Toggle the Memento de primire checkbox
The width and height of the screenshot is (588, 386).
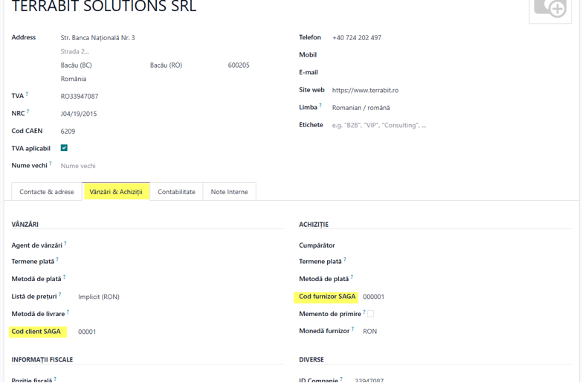click(x=370, y=314)
